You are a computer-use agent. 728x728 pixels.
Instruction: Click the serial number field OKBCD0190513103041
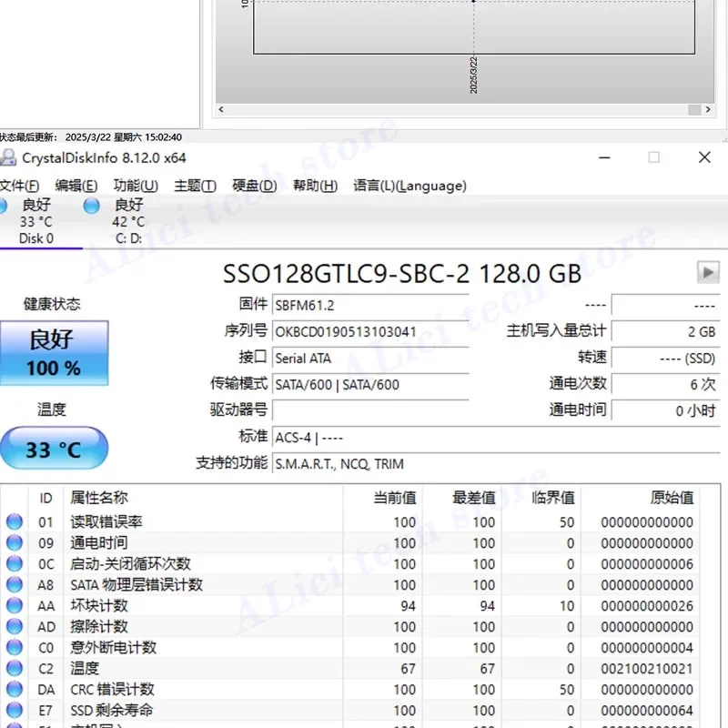tap(370, 332)
